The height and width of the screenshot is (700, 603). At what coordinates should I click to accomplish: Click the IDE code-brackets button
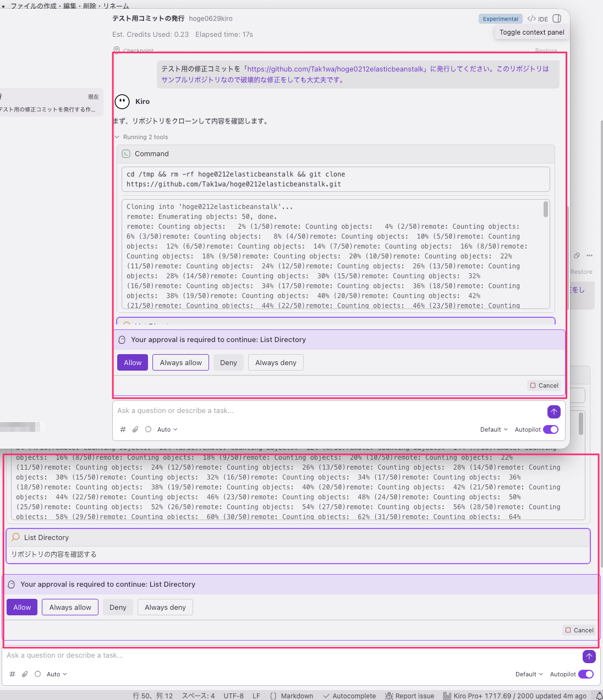pos(538,19)
